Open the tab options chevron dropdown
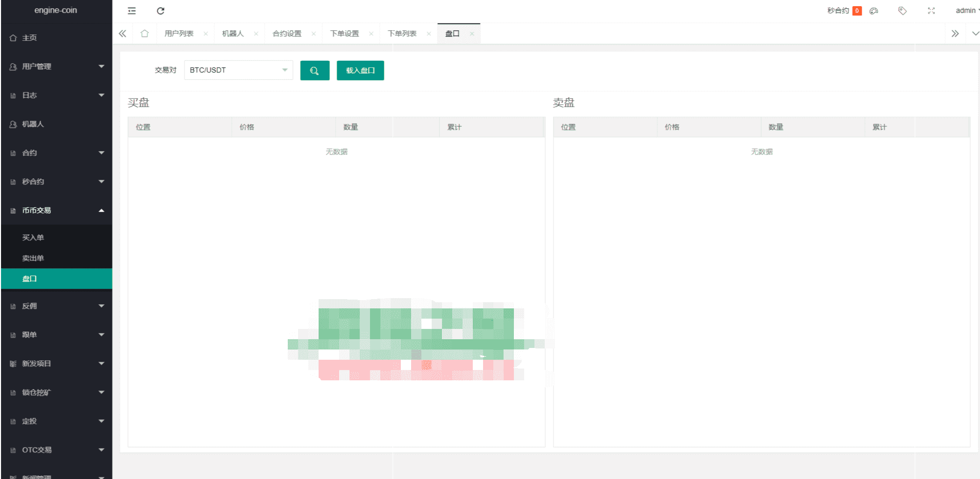This screenshot has height=479, width=980. pos(975,33)
